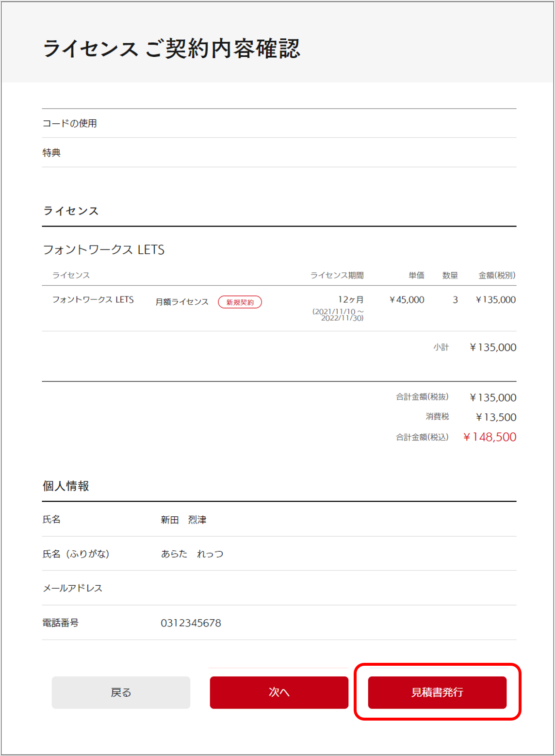Click the quantity value 3
Screen dimensions: 555x756
coord(455,300)
